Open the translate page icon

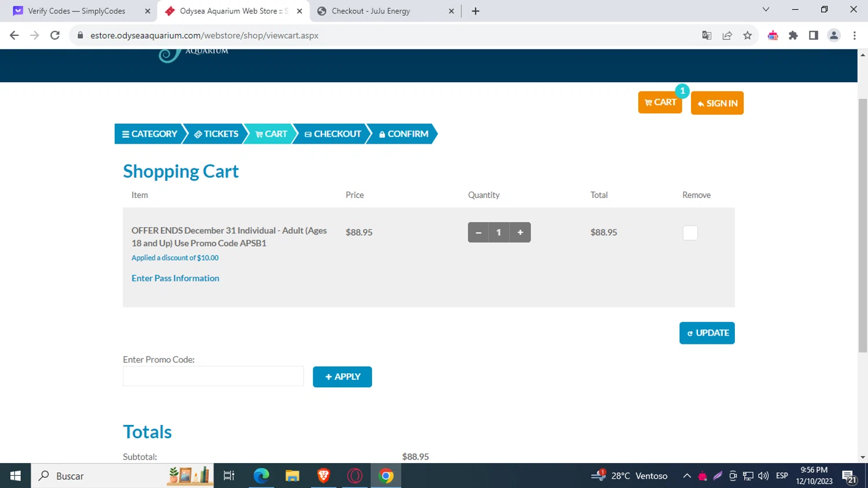pyautogui.click(x=707, y=35)
